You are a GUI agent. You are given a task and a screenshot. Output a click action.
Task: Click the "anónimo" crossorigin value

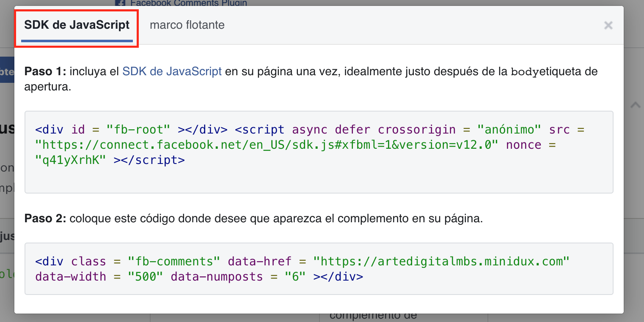509,129
